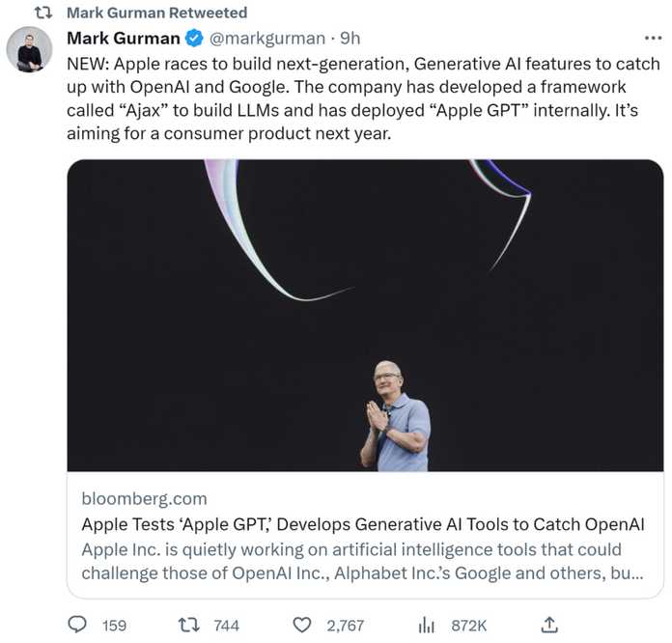Click the small retweet icon above name
Viewport: 672px width, 643px height.
click(43, 13)
